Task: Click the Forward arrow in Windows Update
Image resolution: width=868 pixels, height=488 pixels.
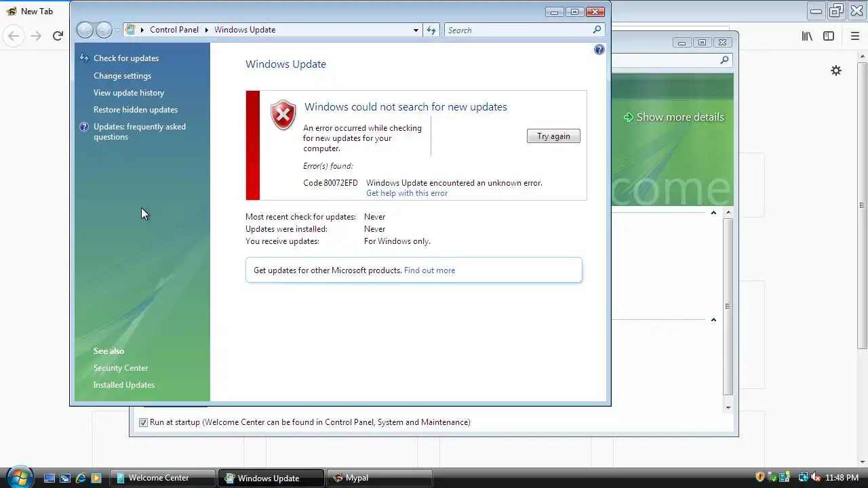Action: 104,30
